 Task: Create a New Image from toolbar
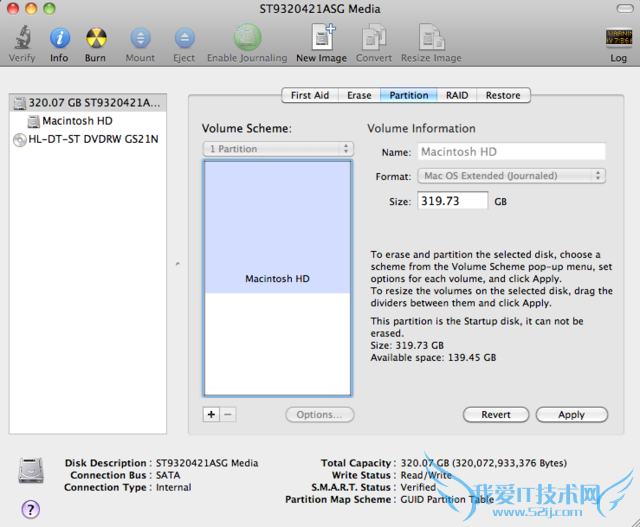pos(321,39)
